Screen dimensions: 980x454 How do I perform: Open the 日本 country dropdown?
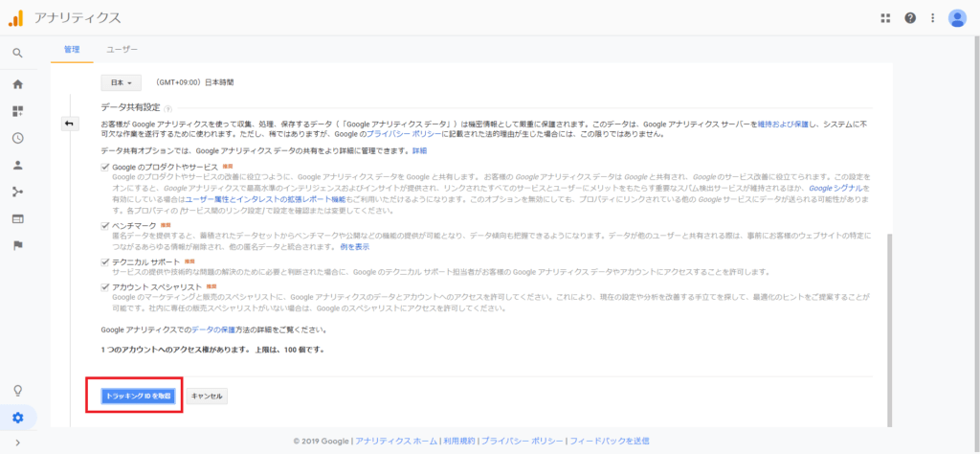[121, 82]
